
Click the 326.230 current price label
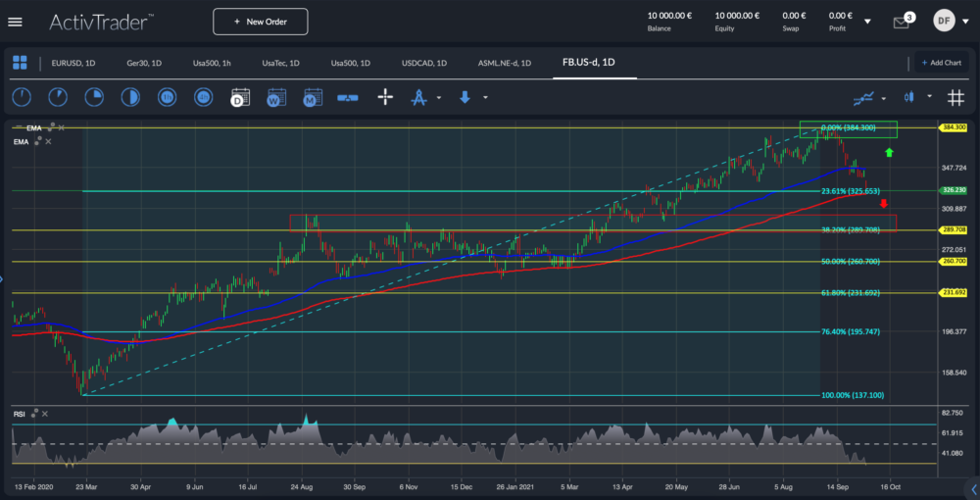point(955,190)
